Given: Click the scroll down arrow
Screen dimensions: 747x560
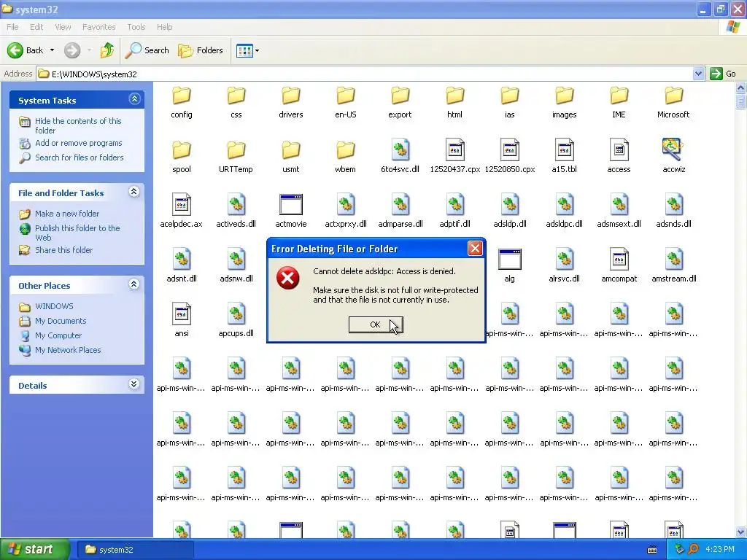Looking at the screenshot, I should click(x=741, y=532).
